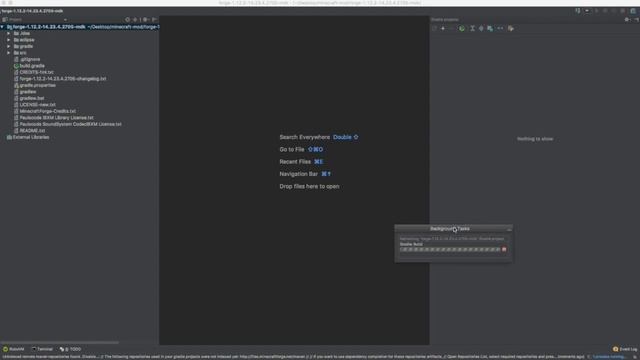Click the refresh Gradle projects icon

(434, 29)
